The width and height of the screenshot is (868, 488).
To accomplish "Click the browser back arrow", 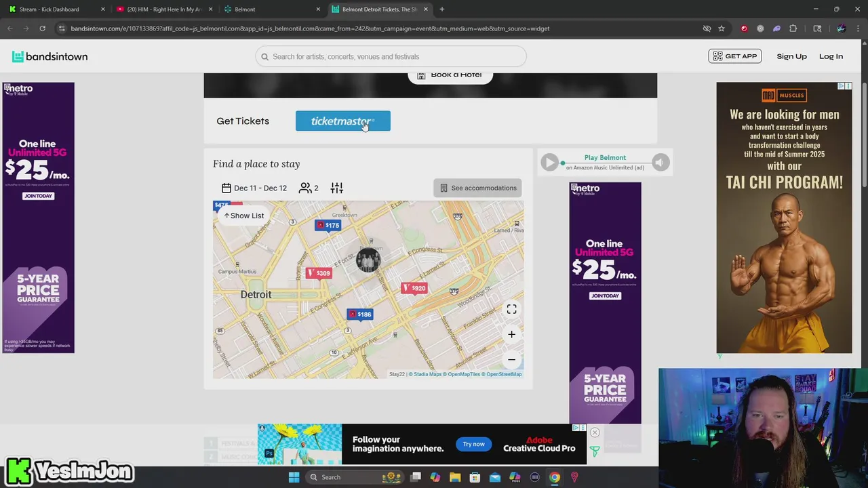I will [9, 28].
